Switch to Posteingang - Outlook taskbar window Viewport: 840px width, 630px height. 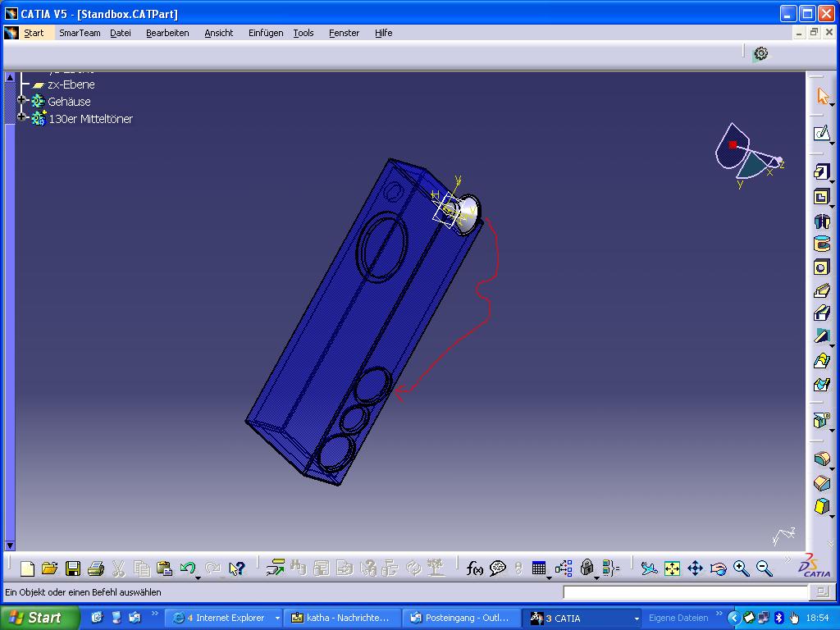pyautogui.click(x=461, y=619)
